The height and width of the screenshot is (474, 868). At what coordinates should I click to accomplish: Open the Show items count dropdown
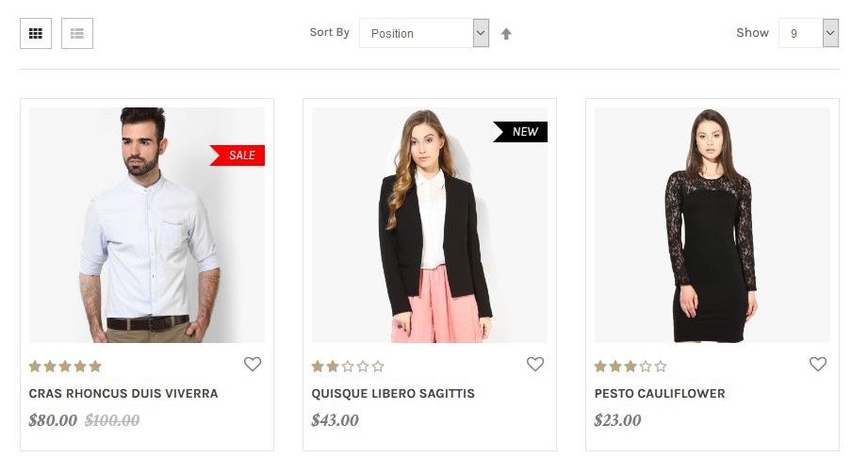click(809, 34)
